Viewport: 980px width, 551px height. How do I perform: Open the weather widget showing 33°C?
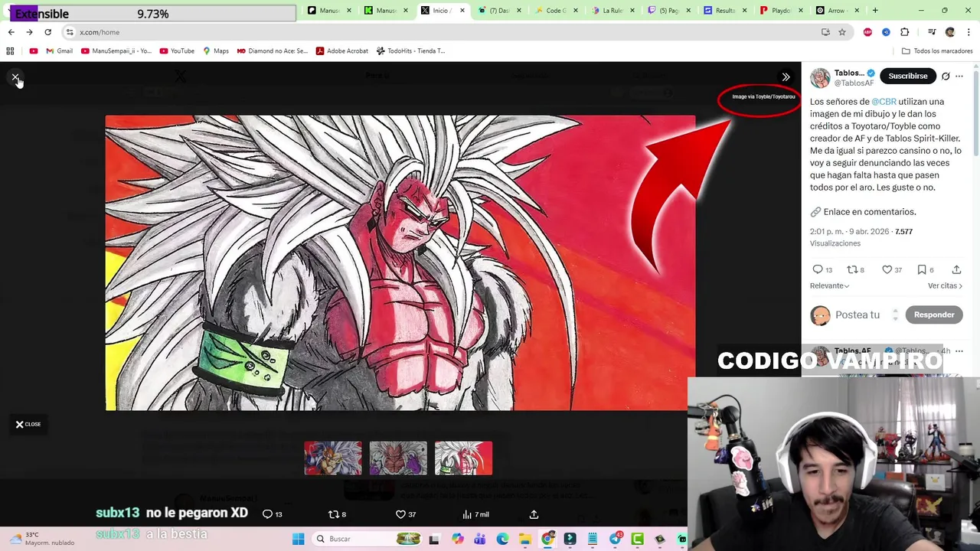click(42, 539)
